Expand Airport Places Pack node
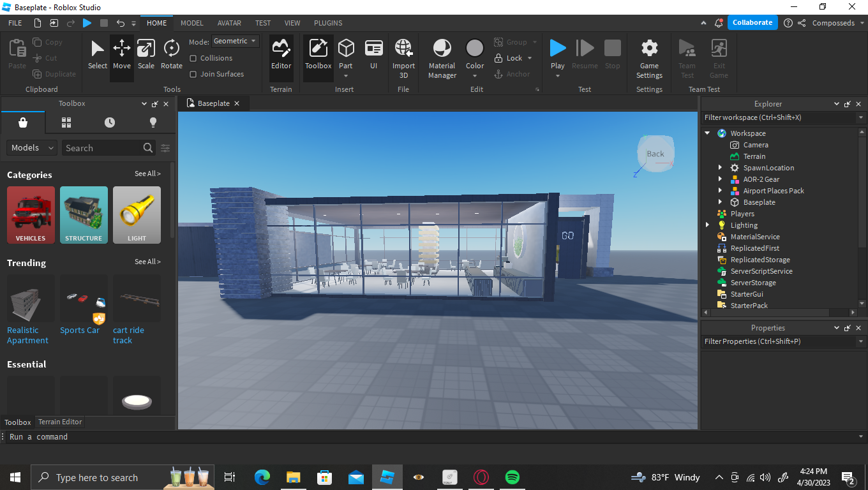868x490 pixels. coord(721,191)
